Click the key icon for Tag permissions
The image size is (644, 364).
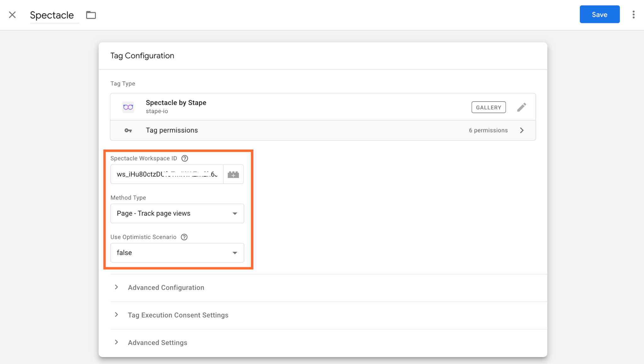pyautogui.click(x=128, y=130)
